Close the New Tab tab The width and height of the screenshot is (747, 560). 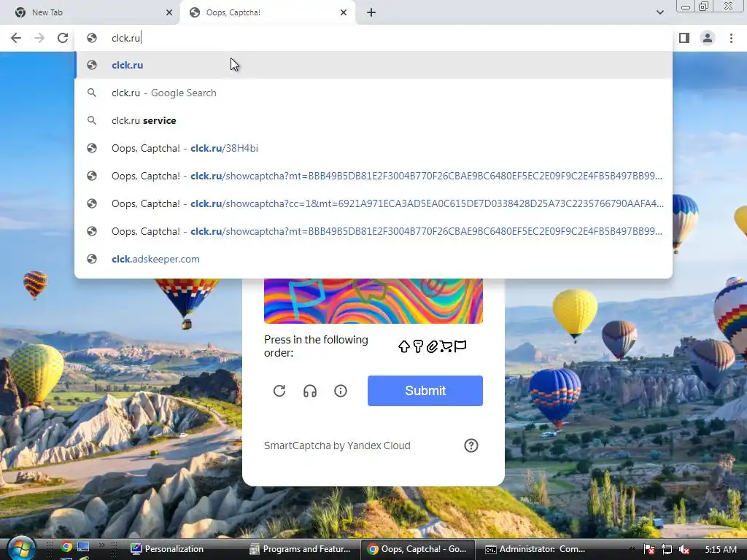pos(169,12)
